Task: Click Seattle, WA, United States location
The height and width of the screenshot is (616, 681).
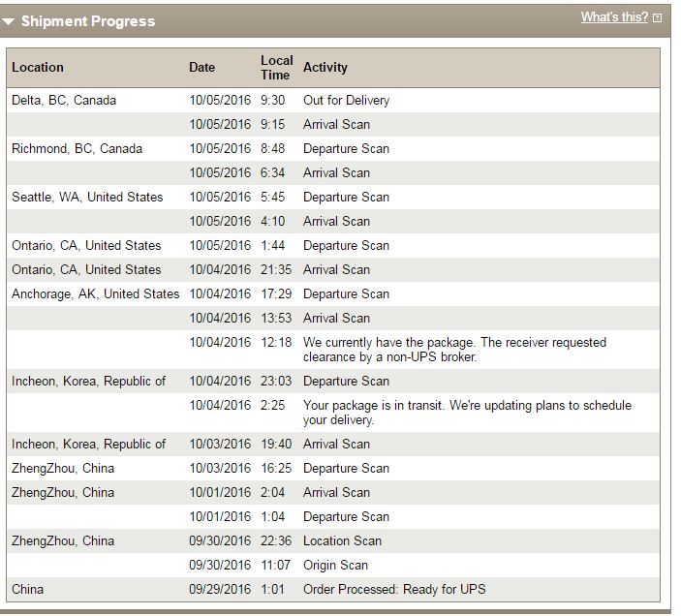Action: click(x=87, y=197)
